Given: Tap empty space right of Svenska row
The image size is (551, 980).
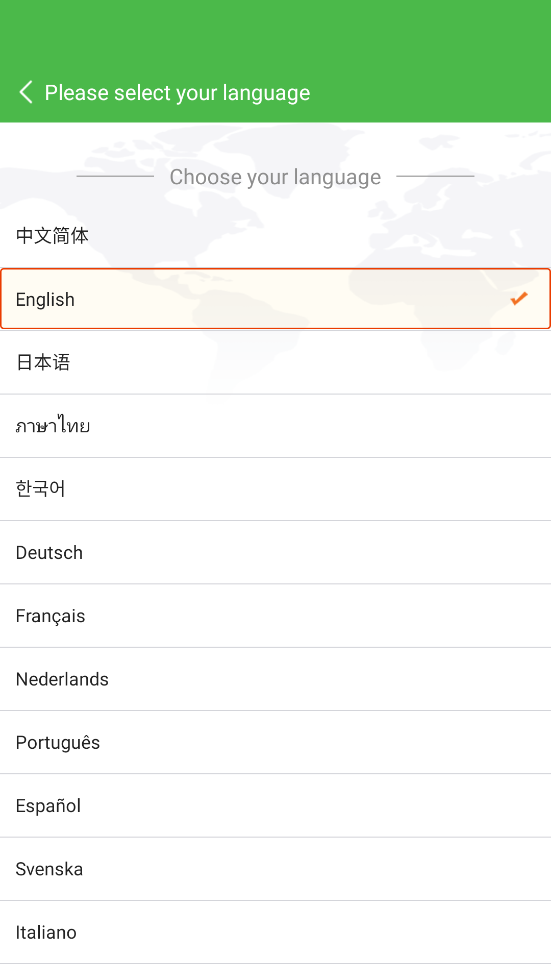Looking at the screenshot, I should (x=357, y=869).
